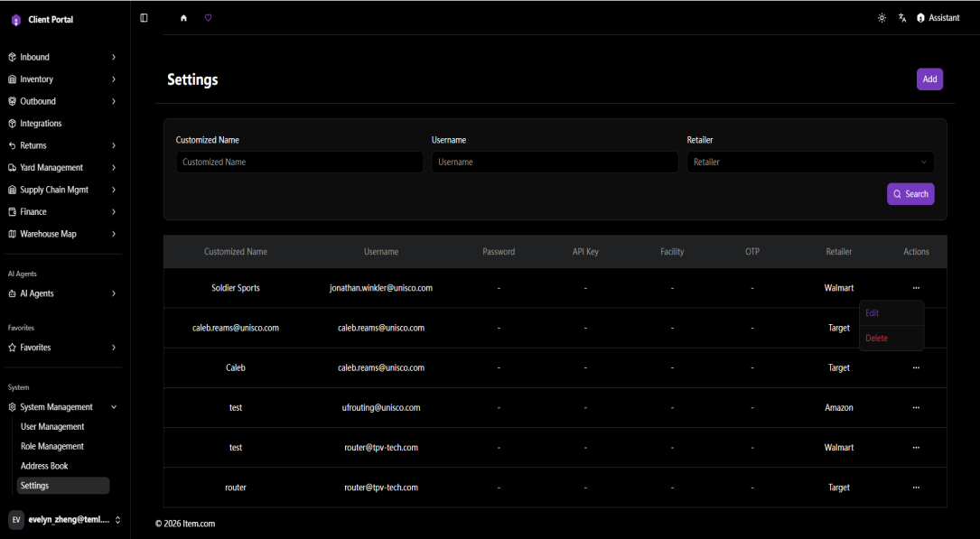
Task: Expand Supply Chain Mgmt section
Action: click(62, 190)
